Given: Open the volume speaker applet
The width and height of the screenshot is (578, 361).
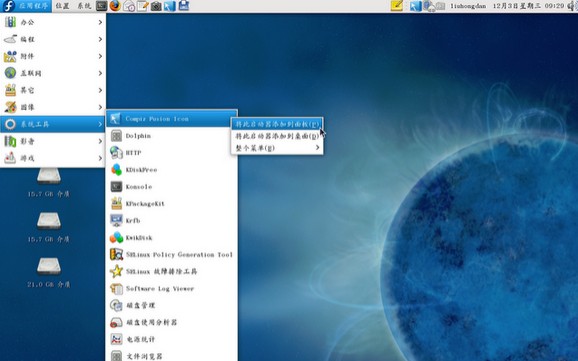Looking at the screenshot, I should coord(571,6).
